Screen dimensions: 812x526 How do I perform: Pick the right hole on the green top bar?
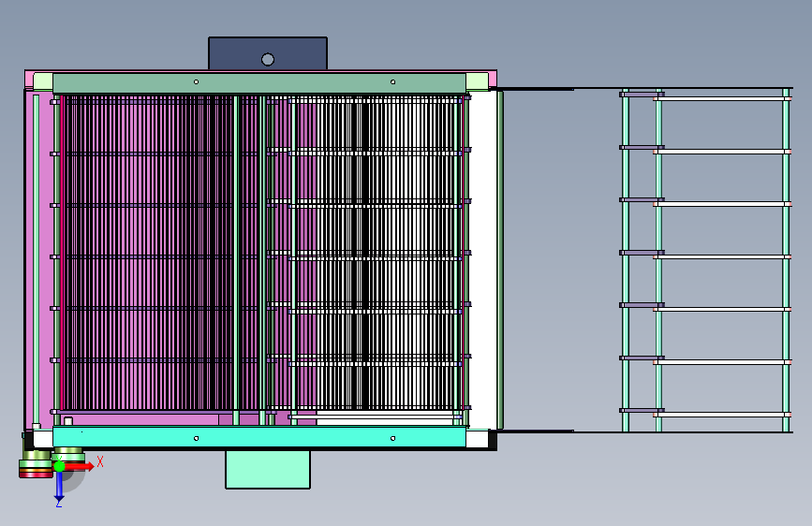pos(392,81)
